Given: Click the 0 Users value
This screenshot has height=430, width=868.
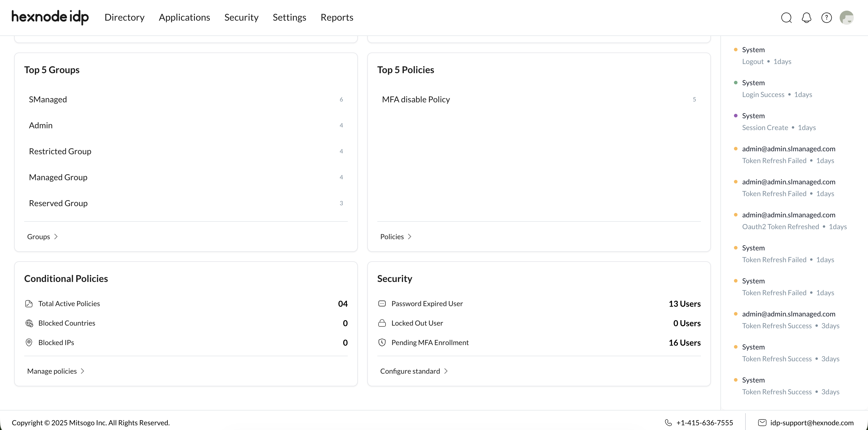Looking at the screenshot, I should click(687, 323).
